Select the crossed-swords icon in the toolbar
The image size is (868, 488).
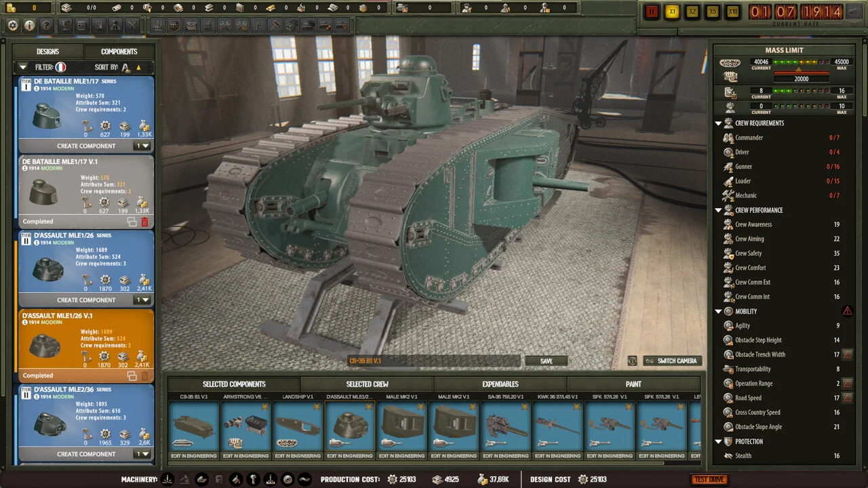click(132, 25)
